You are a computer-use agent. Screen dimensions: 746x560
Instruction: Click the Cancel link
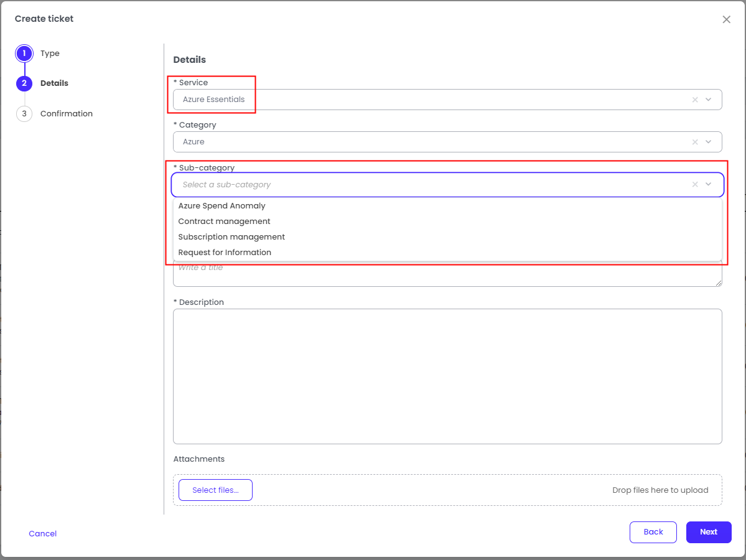coord(43,534)
